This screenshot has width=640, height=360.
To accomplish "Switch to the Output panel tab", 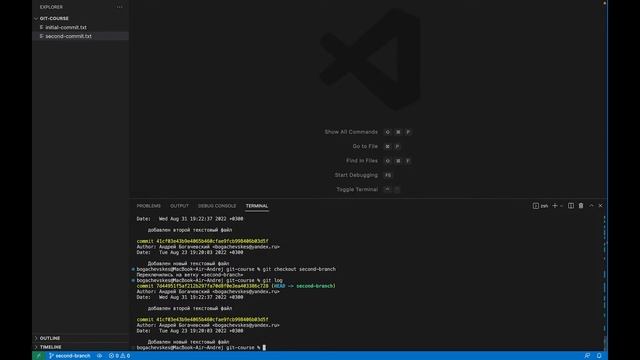I will coord(179,206).
